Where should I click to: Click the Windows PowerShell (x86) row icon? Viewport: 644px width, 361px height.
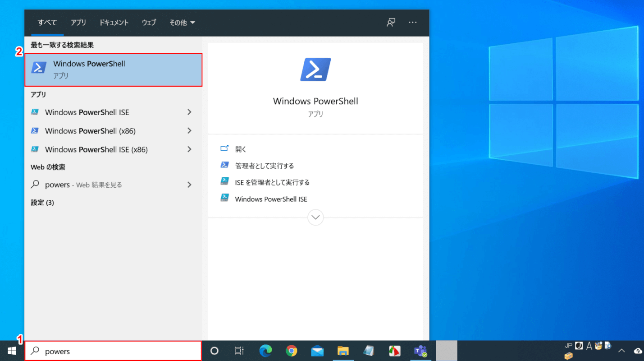tap(35, 130)
